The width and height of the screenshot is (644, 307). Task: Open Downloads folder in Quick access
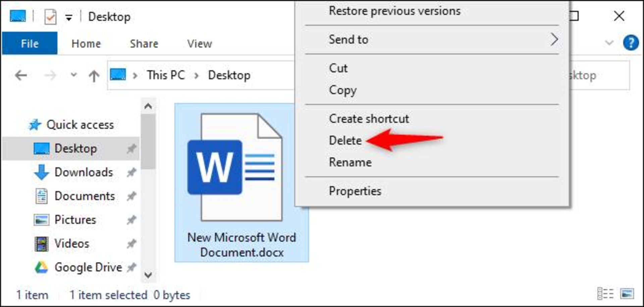click(84, 172)
